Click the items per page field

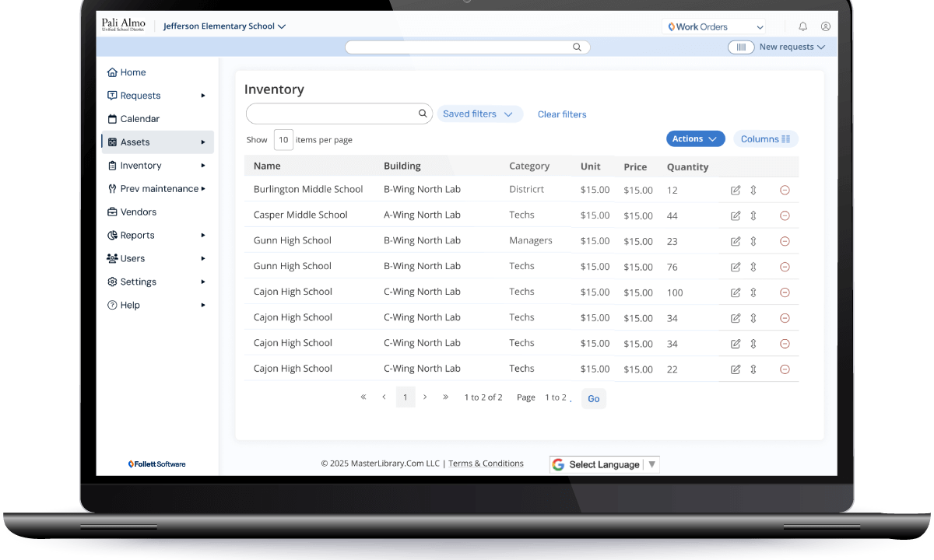[x=283, y=140]
